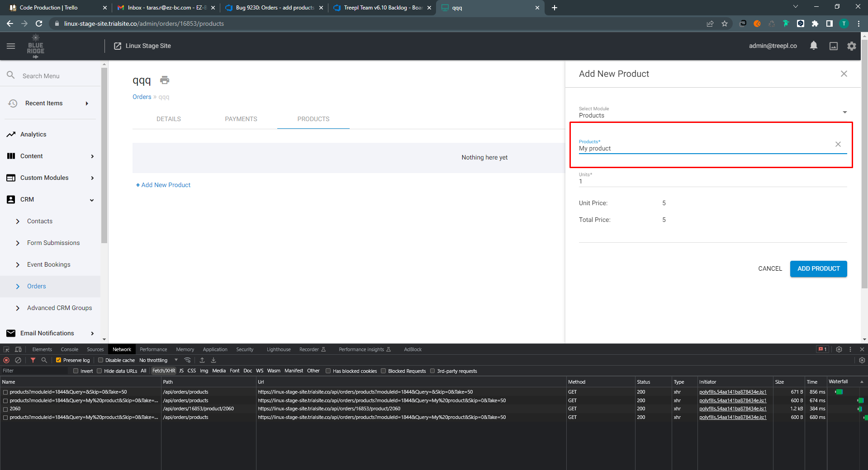Open the Elements tab in DevTools

(42, 349)
